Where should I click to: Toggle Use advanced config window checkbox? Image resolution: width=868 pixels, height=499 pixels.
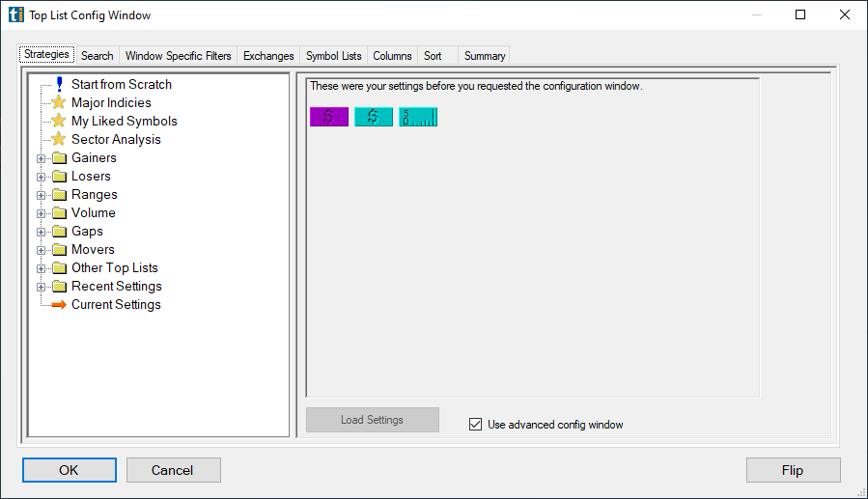(x=476, y=425)
